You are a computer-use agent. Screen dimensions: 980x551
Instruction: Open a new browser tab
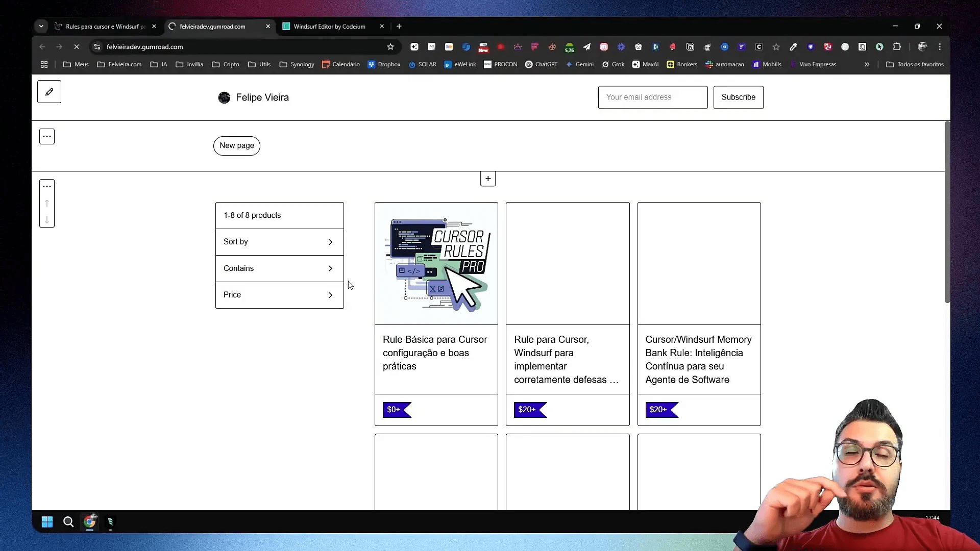399,26
